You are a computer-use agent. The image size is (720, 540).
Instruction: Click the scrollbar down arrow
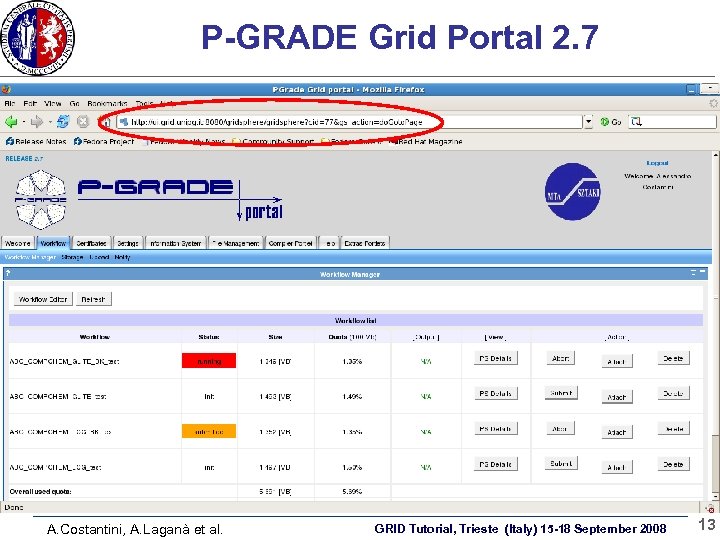[x=716, y=496]
